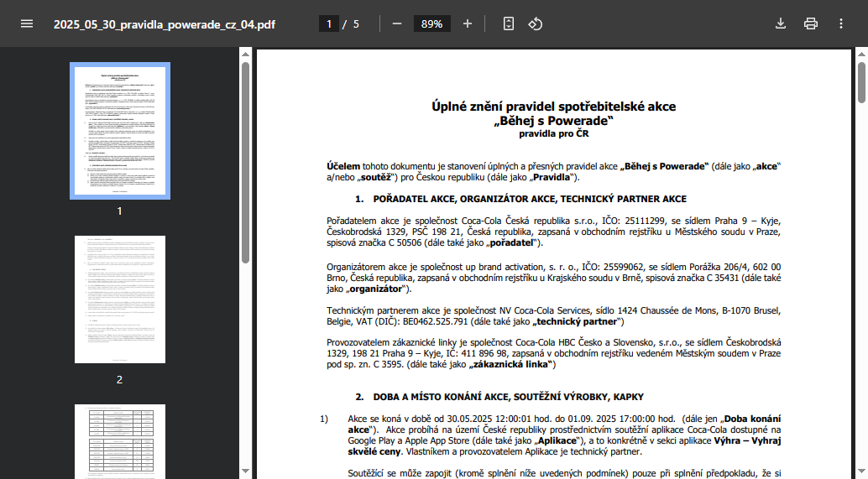The height and width of the screenshot is (479, 868).
Task: Click heading 'DOBA A MÍSTO KONÁNÍ AKCE'
Action: click(442, 397)
